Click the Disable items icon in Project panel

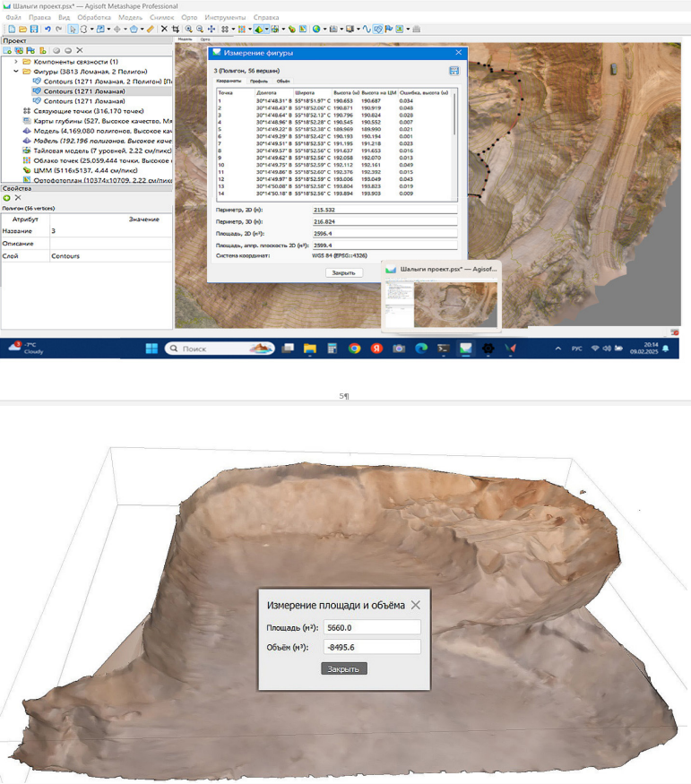tap(68, 50)
